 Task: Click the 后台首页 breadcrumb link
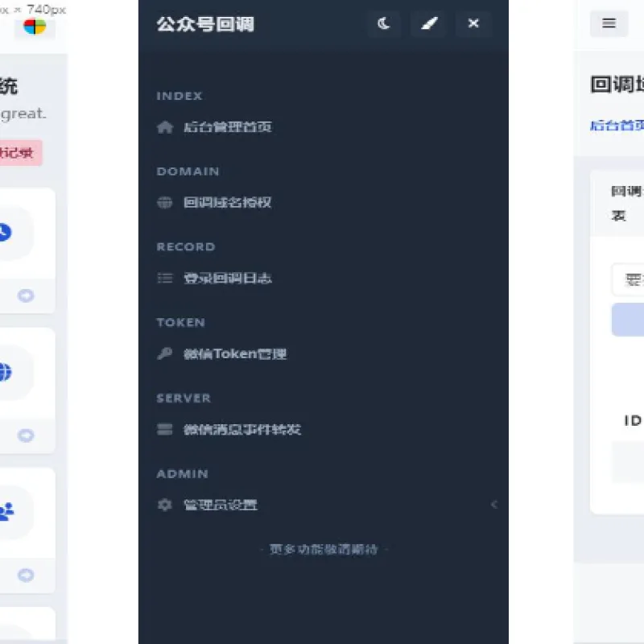(x=617, y=126)
